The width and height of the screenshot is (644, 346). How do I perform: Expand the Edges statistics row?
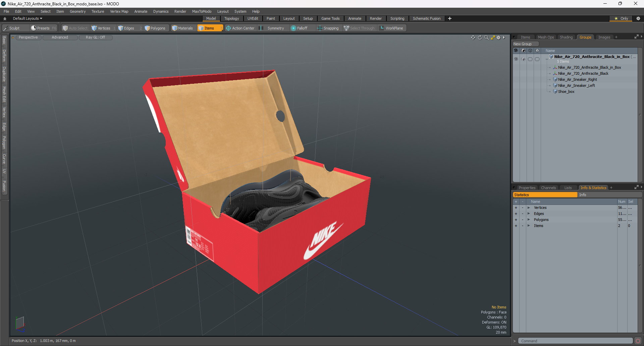click(529, 214)
